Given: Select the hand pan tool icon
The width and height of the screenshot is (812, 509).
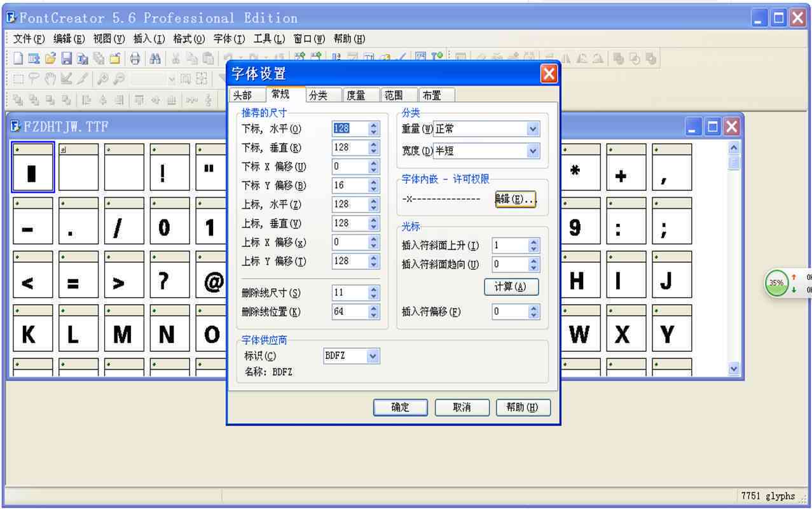Looking at the screenshot, I should pyautogui.click(x=50, y=79).
